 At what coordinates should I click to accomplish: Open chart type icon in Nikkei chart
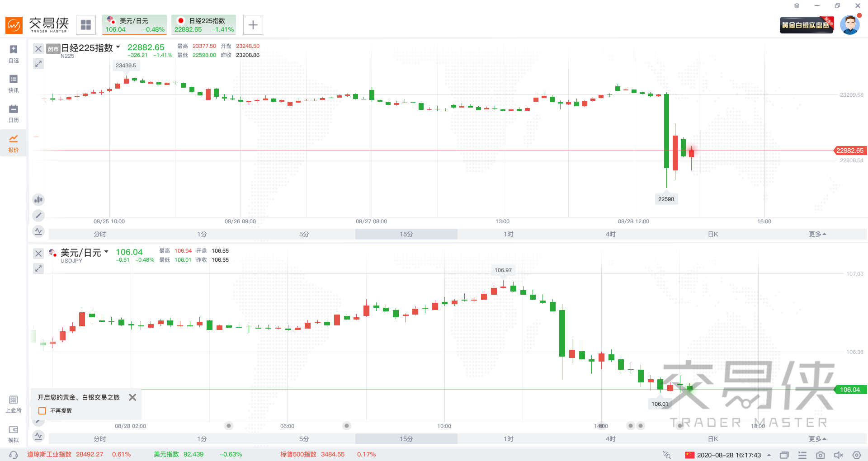[x=38, y=199]
